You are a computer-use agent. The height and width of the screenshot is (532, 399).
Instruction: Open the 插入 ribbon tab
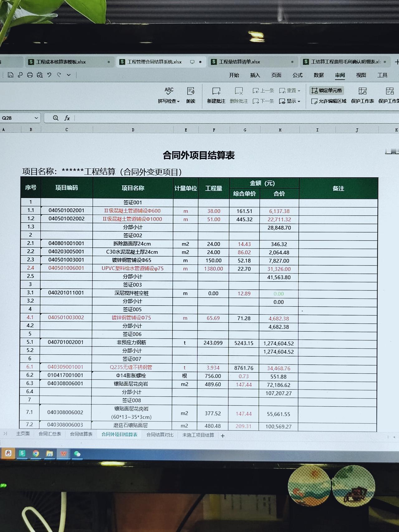pyautogui.click(x=255, y=75)
